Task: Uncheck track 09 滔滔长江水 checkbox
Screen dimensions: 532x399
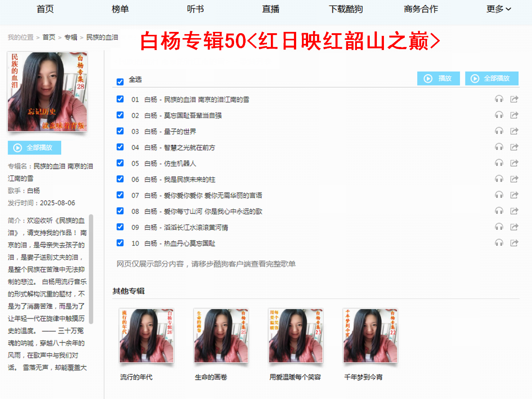Action: pyautogui.click(x=120, y=226)
